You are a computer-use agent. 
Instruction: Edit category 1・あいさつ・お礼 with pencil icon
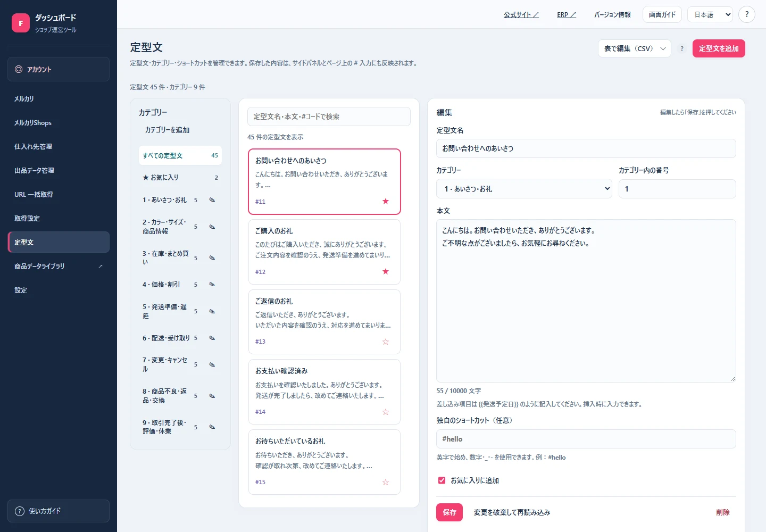click(x=212, y=200)
